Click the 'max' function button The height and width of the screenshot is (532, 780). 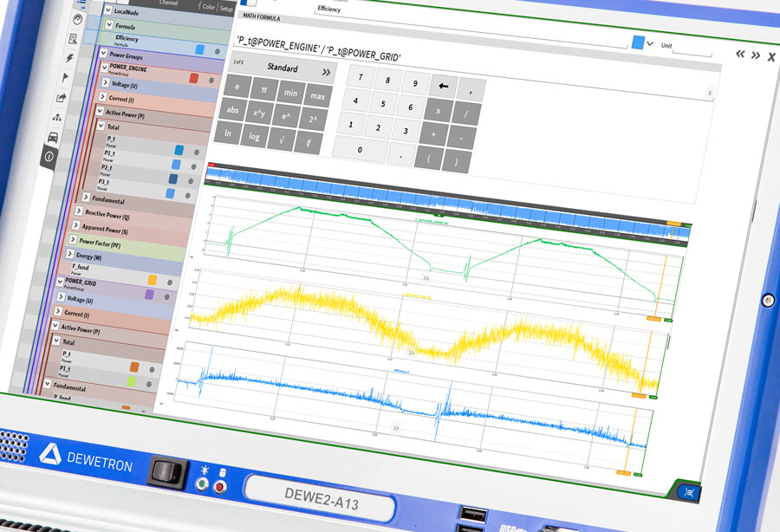click(317, 96)
